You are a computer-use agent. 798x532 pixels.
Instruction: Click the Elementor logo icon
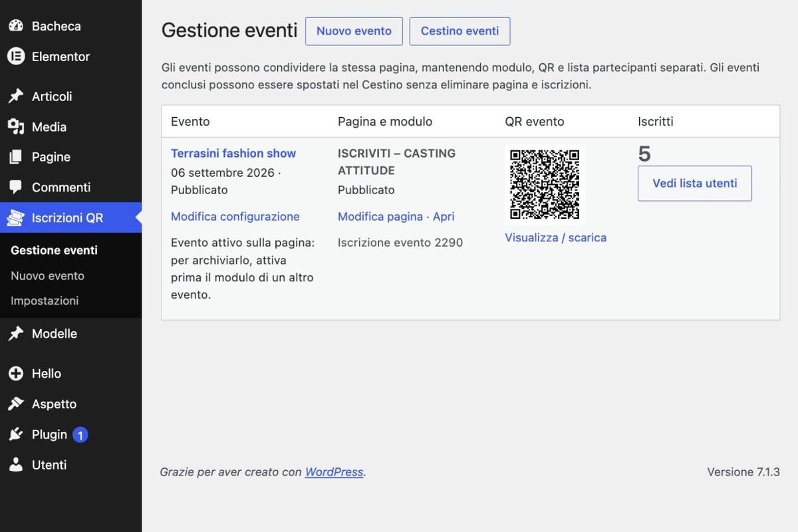click(x=16, y=57)
